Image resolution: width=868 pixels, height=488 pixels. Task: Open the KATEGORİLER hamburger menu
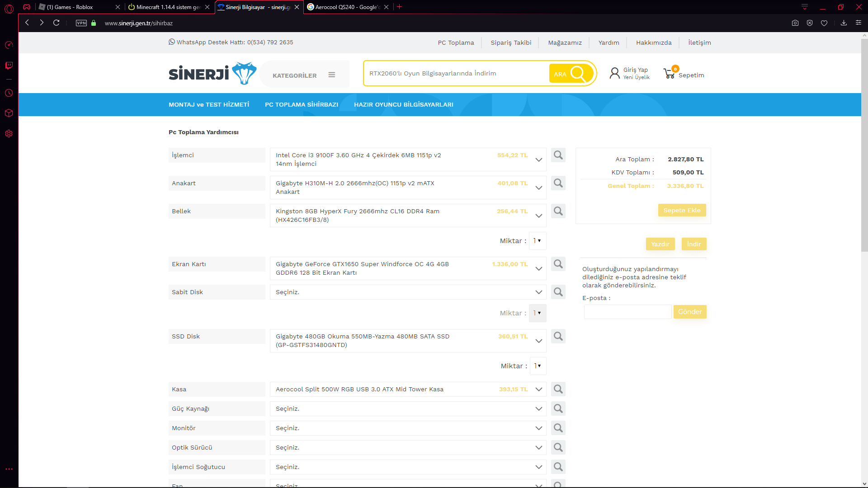(x=331, y=75)
